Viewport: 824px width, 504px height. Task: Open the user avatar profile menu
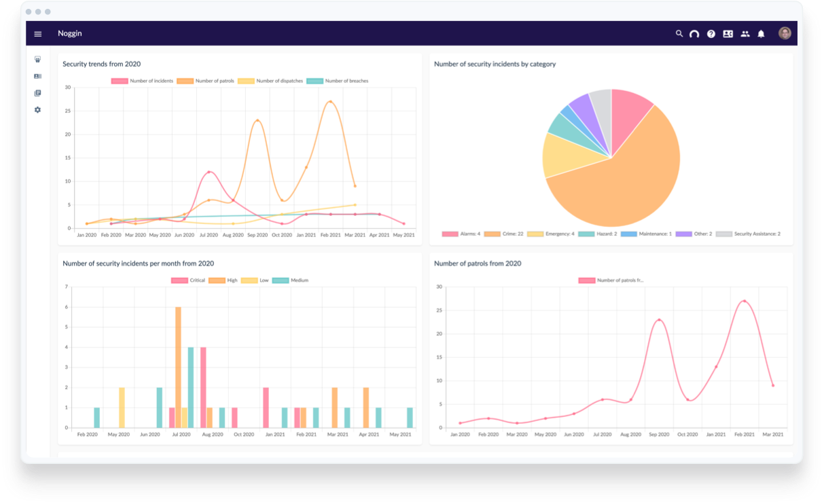pyautogui.click(x=785, y=33)
